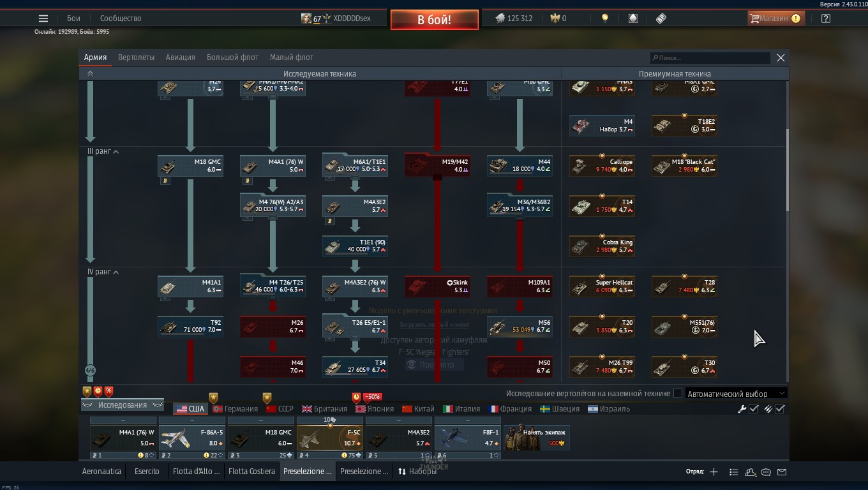The image size is (868, 490).
Task: Open the Бои menu
Action: 73,19
